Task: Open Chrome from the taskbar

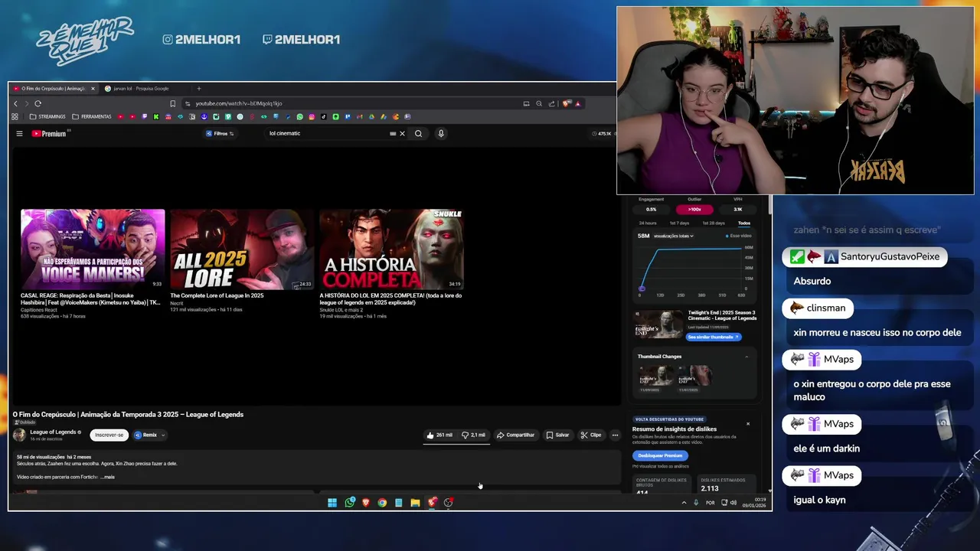Action: 382,503
